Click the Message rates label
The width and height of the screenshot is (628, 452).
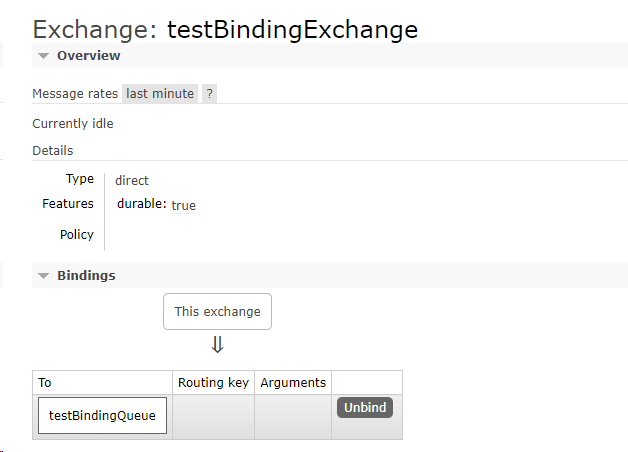coord(75,94)
